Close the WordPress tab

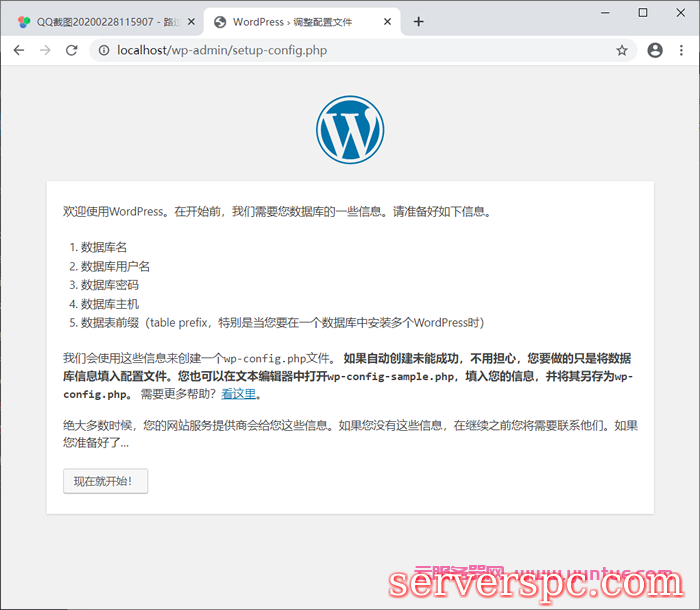(x=389, y=22)
